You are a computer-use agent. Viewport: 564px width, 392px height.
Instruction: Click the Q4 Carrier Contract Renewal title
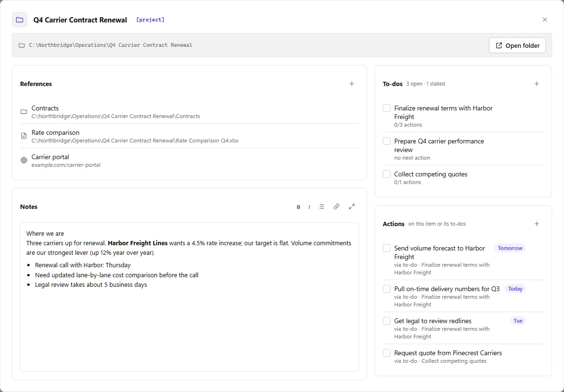80,20
